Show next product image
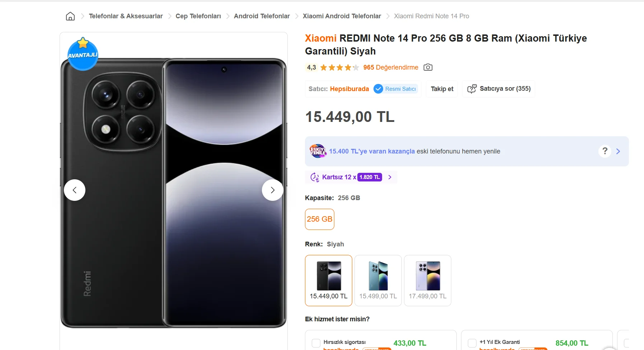Image resolution: width=644 pixels, height=350 pixels. (273, 190)
